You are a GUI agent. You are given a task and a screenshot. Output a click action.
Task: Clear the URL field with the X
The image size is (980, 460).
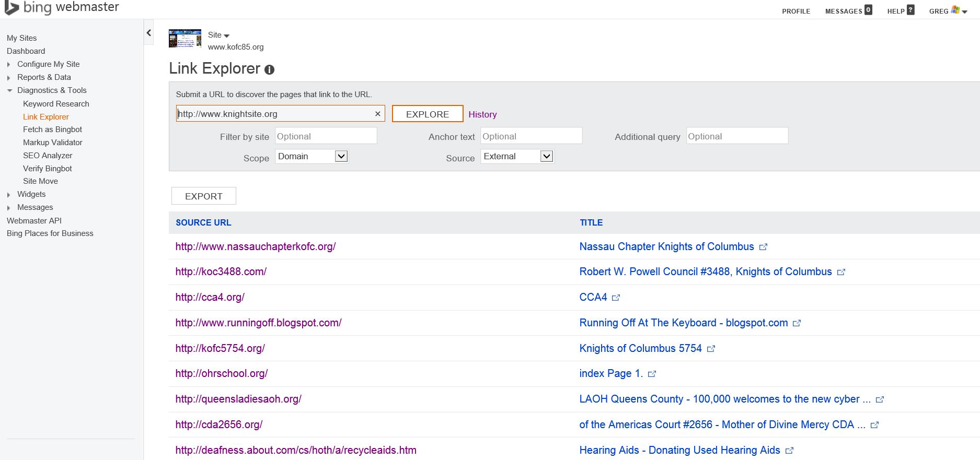point(377,114)
